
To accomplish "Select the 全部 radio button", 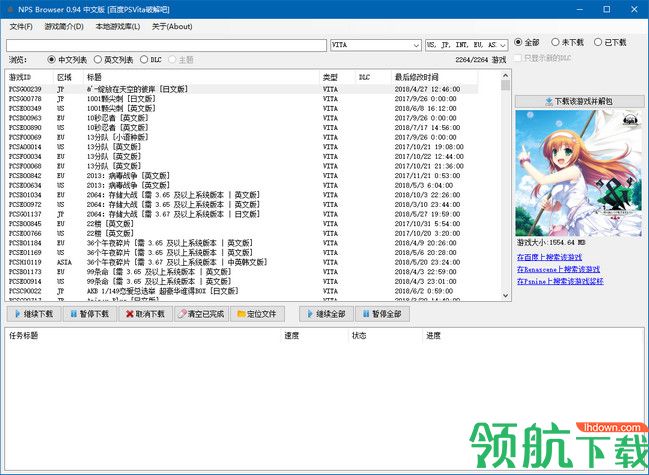I will click(x=527, y=42).
